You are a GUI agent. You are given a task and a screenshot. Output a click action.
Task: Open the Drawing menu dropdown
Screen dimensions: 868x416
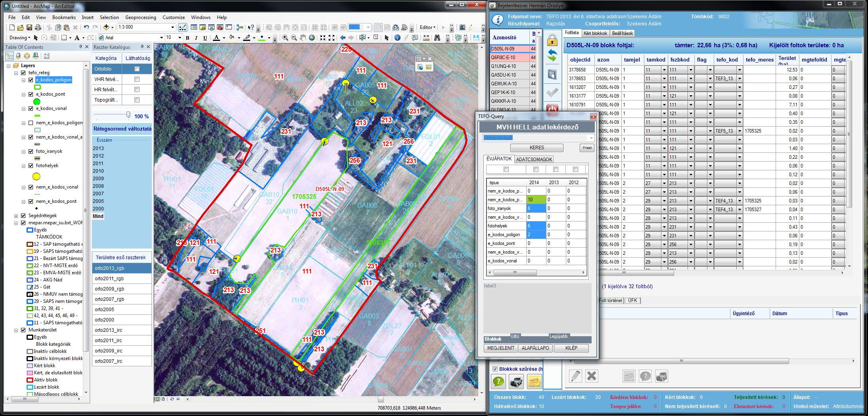(x=20, y=38)
